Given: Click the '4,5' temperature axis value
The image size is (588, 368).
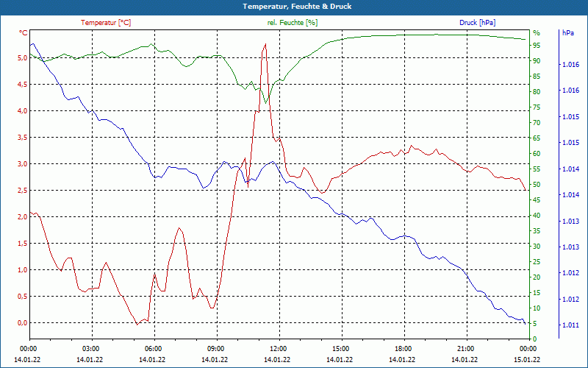Looking at the screenshot, I should tap(23, 85).
